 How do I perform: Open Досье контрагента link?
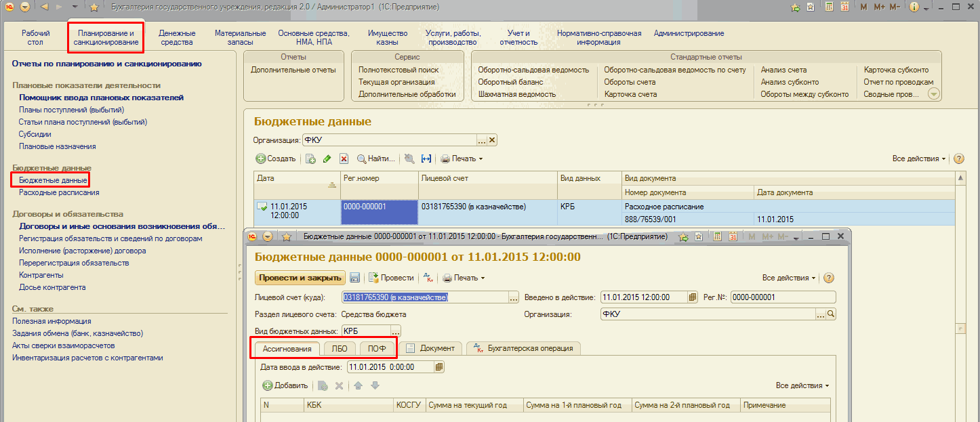pyautogui.click(x=52, y=287)
